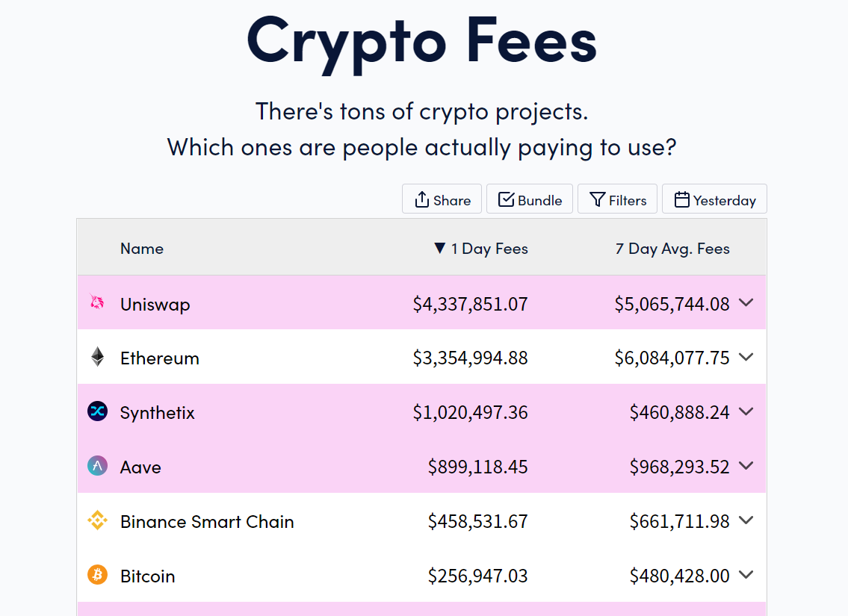Click the Ethereum diamond logo icon
The image size is (848, 616).
98,357
